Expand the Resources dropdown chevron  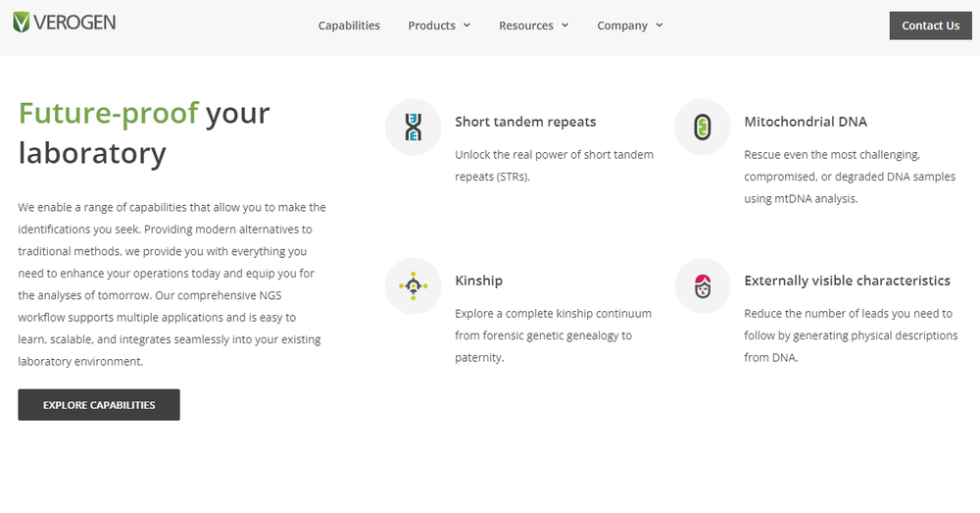pyautogui.click(x=564, y=26)
